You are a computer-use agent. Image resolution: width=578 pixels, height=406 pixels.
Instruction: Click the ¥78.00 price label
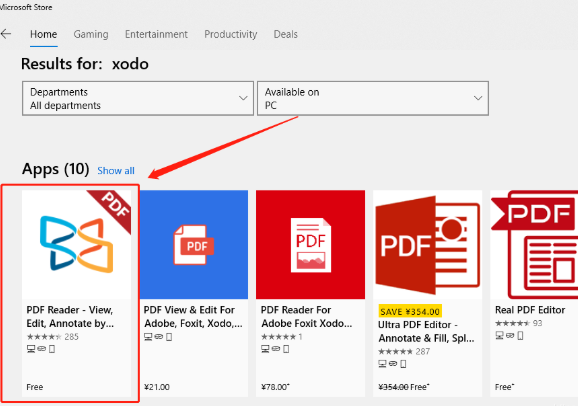275,387
